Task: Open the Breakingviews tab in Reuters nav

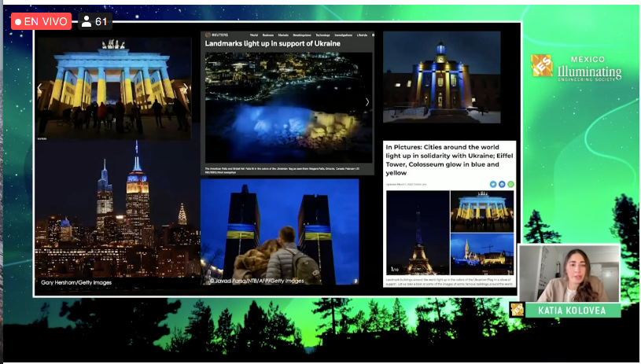Action: click(302, 35)
